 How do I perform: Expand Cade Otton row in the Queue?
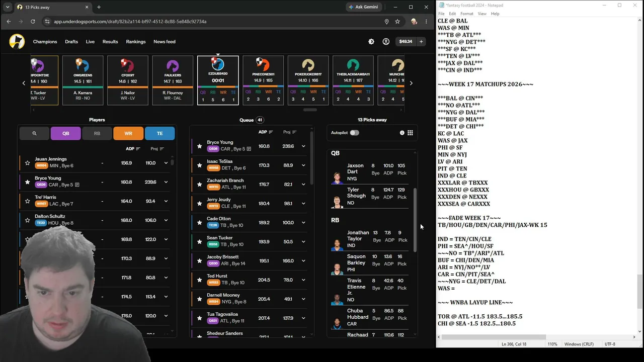(x=303, y=223)
